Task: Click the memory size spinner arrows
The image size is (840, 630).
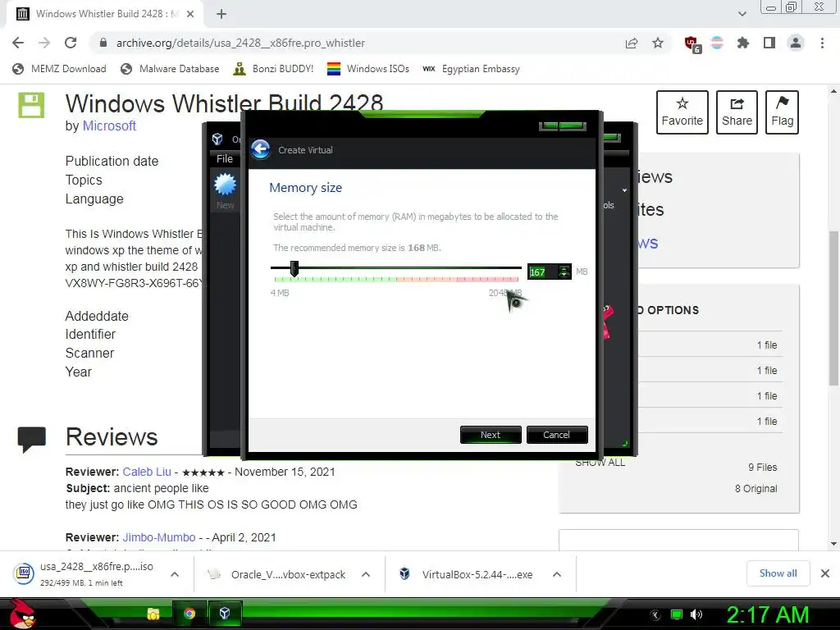Action: (564, 272)
